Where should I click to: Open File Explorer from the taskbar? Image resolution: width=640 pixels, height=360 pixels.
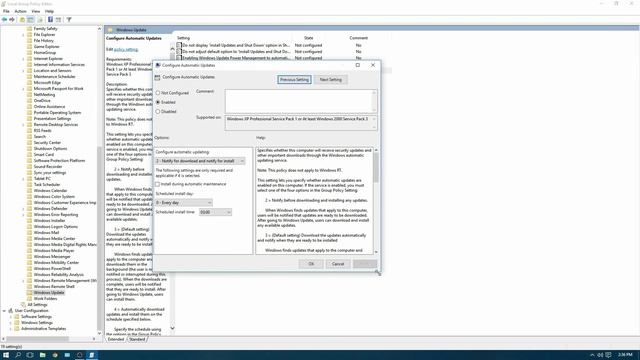point(42,355)
